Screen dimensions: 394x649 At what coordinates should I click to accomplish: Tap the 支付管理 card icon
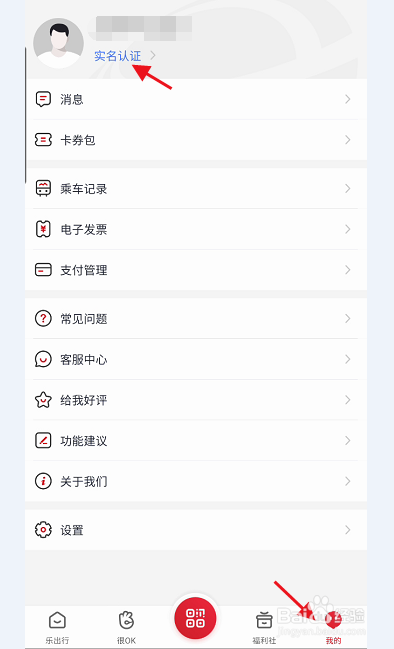coord(43,270)
